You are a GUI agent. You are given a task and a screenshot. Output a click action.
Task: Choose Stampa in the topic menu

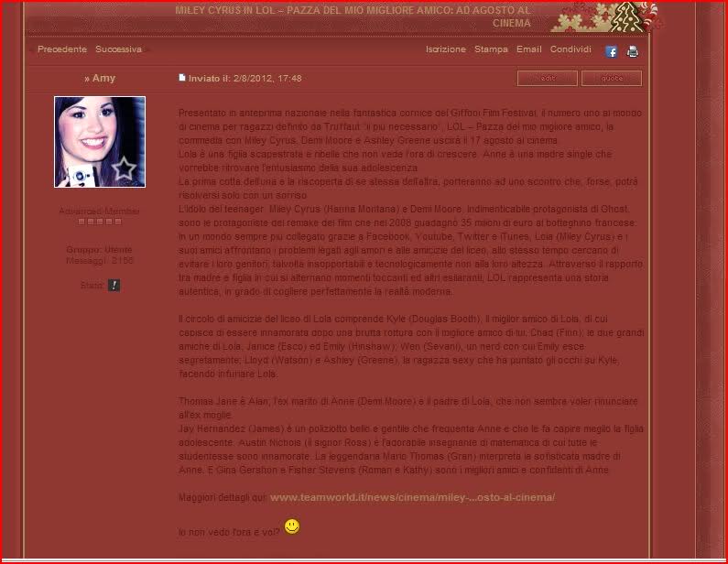pyautogui.click(x=491, y=49)
